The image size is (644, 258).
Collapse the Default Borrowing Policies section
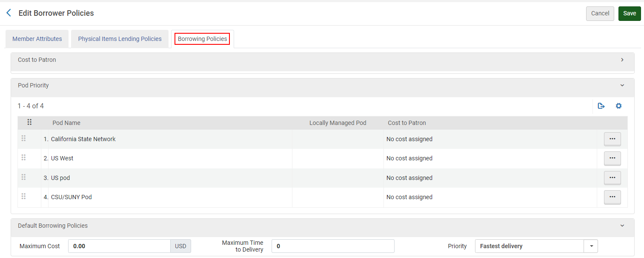pos(622,226)
